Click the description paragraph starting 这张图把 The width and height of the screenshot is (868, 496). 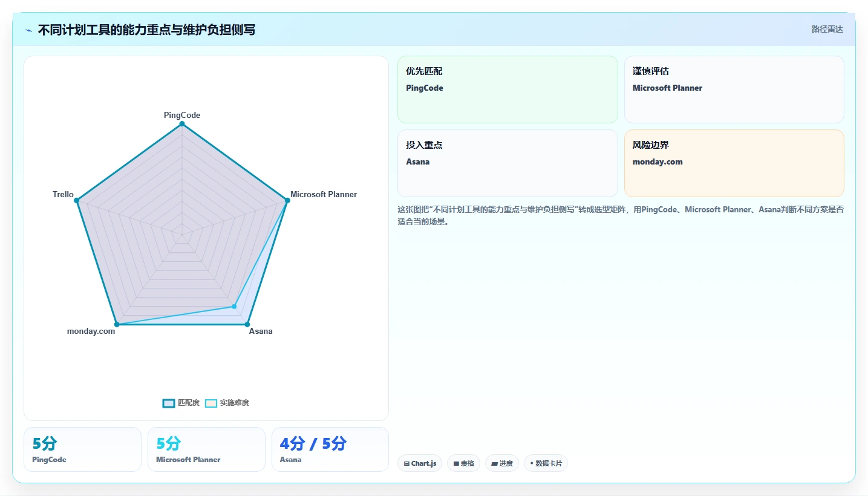(x=621, y=215)
